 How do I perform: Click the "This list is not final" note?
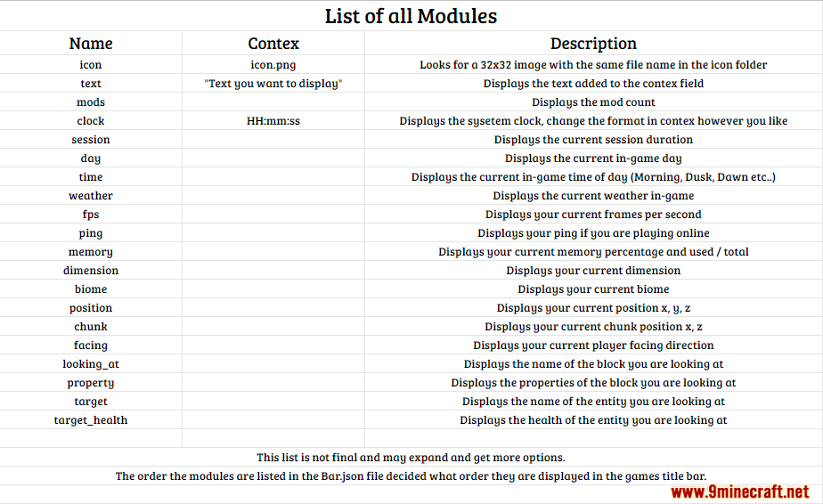click(411, 458)
